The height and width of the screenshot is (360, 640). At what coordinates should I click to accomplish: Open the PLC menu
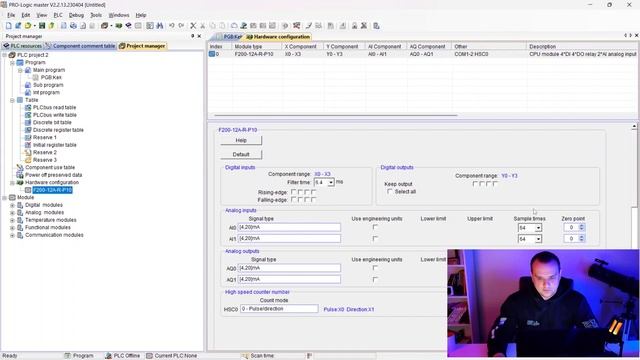pyautogui.click(x=58, y=15)
